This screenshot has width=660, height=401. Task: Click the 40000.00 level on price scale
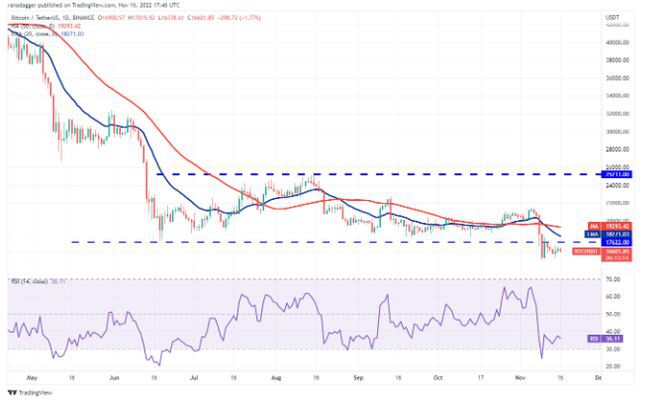pyautogui.click(x=615, y=41)
